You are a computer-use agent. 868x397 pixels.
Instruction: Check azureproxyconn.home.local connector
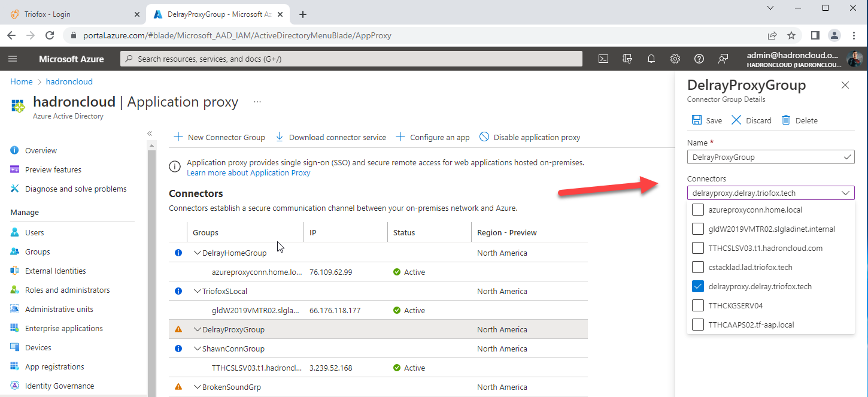click(697, 210)
